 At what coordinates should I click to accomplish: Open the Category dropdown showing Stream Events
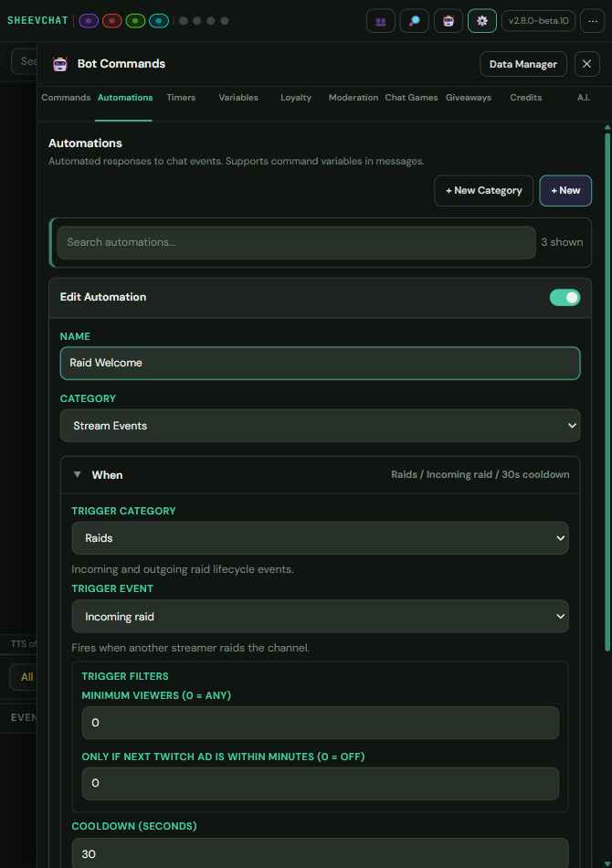(x=320, y=426)
